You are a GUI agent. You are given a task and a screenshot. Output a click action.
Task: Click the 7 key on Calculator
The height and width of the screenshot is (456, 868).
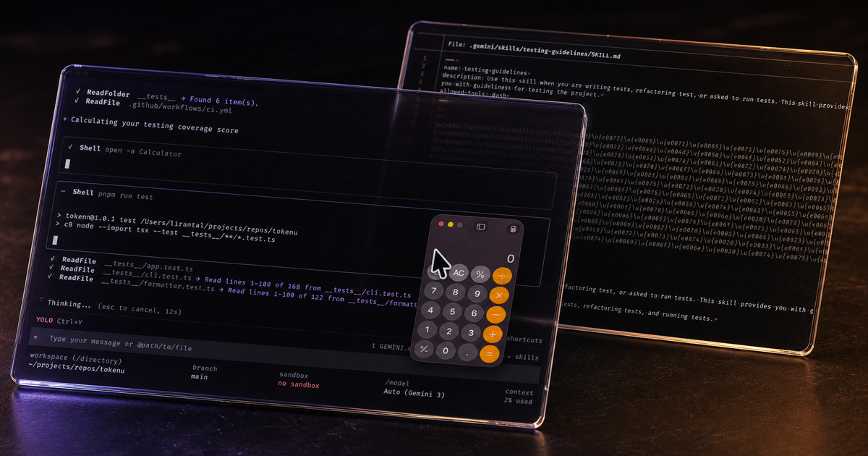(433, 291)
